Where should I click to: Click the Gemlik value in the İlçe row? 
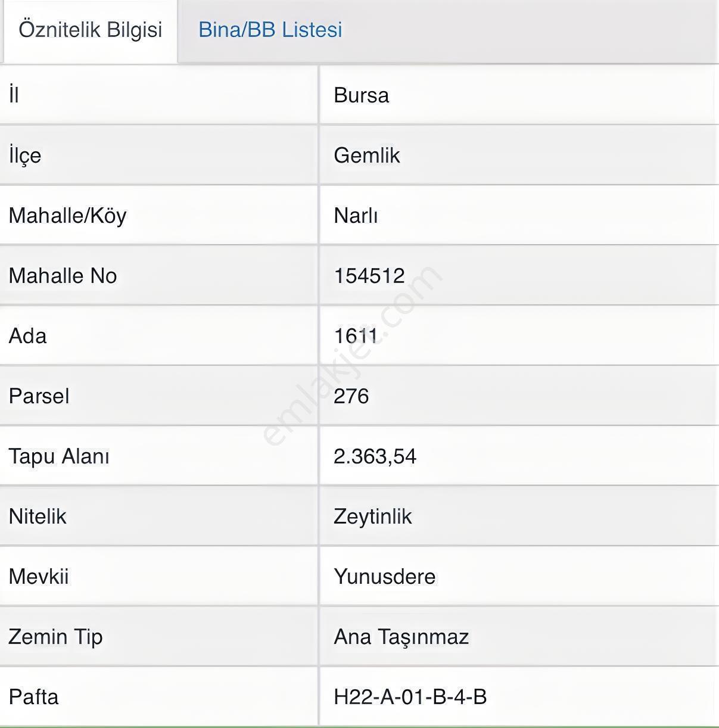366,155
